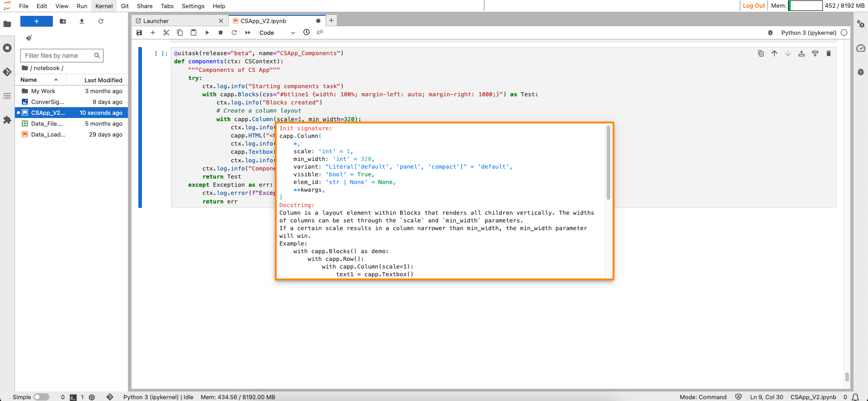Toggle Simple mode switch
Viewport: 868px width, 401px height.
41,397
